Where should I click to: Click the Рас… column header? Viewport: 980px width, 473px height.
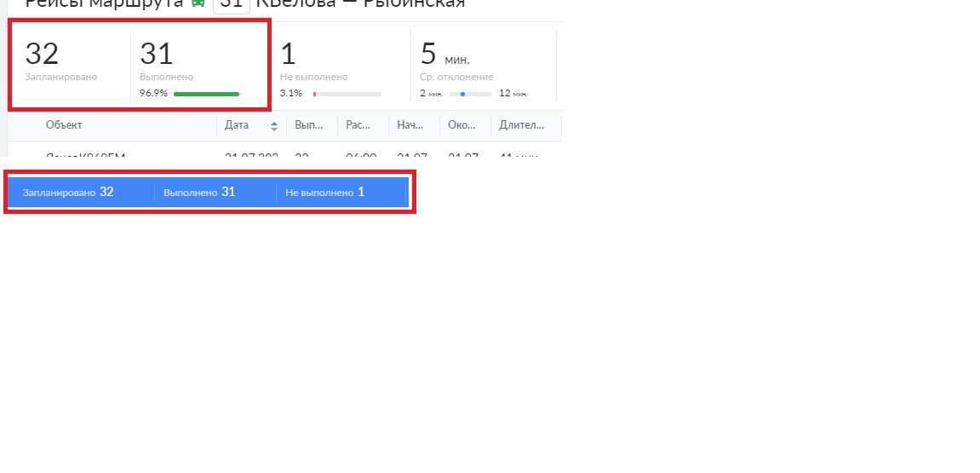pyautogui.click(x=358, y=125)
